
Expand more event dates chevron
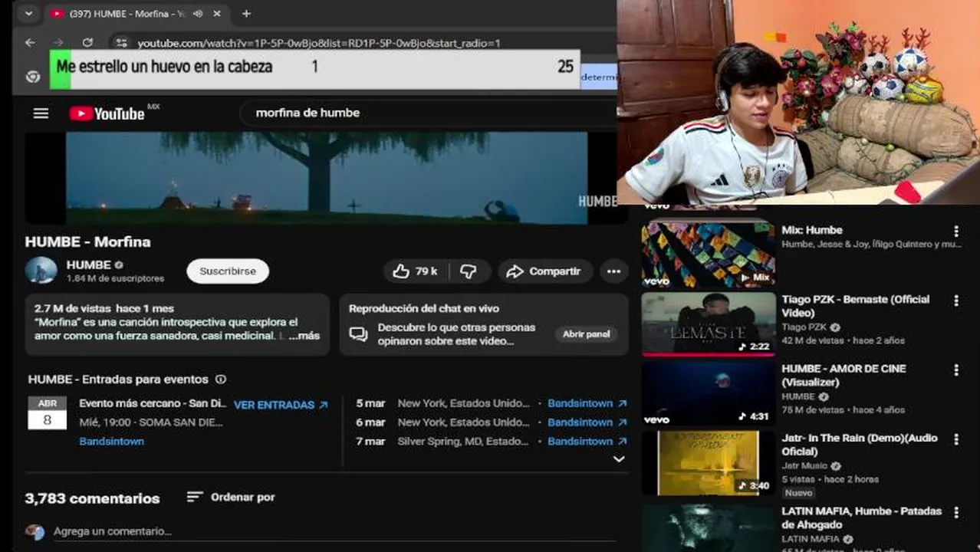pos(619,459)
